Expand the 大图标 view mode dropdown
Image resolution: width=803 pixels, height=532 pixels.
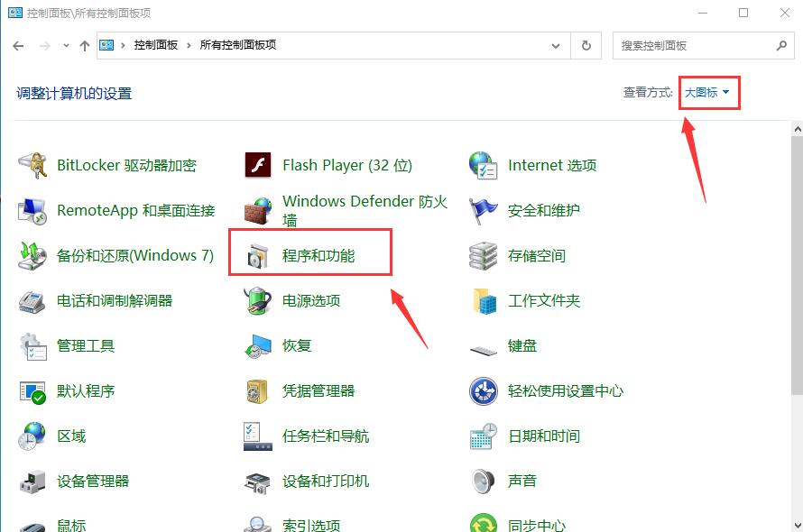click(x=707, y=93)
